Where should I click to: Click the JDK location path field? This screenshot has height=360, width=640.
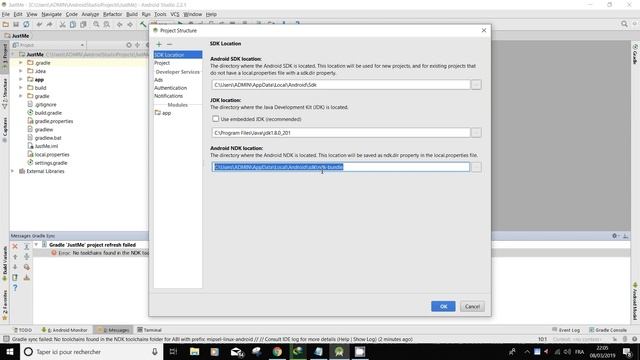(x=341, y=133)
